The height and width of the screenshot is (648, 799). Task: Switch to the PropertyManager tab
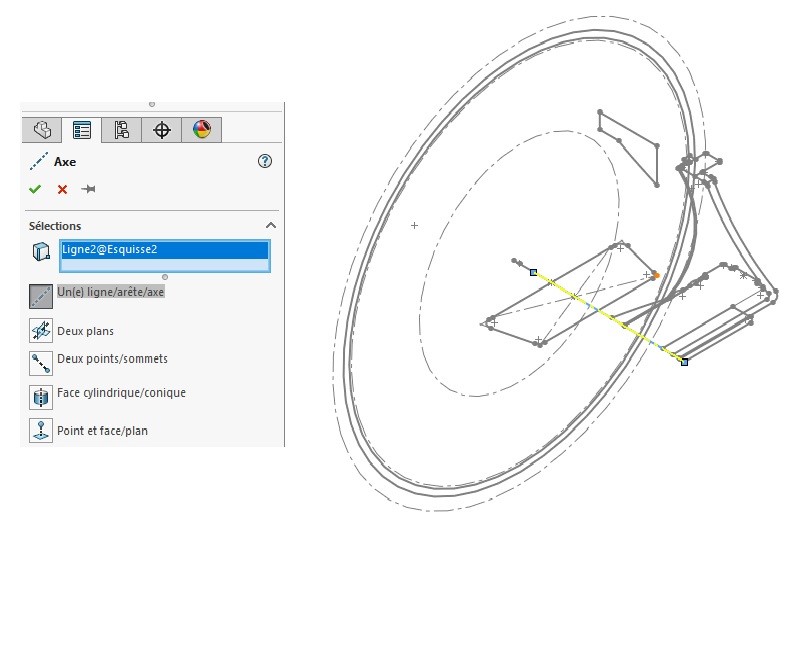82,130
